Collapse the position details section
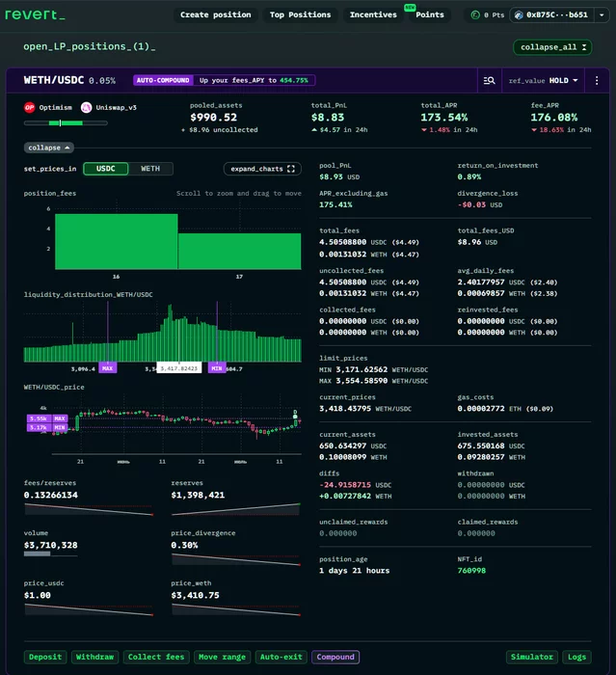The image size is (616, 675). (x=48, y=148)
